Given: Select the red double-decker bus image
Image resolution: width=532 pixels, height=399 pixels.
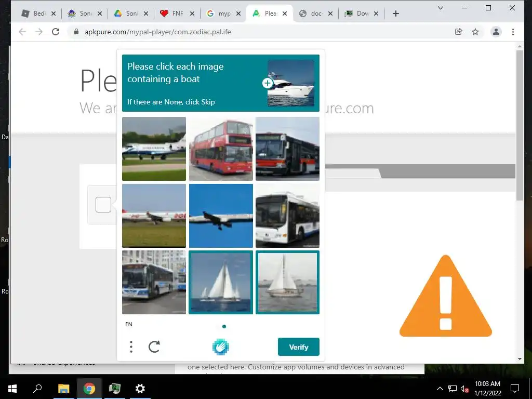Looking at the screenshot, I should (x=221, y=149).
